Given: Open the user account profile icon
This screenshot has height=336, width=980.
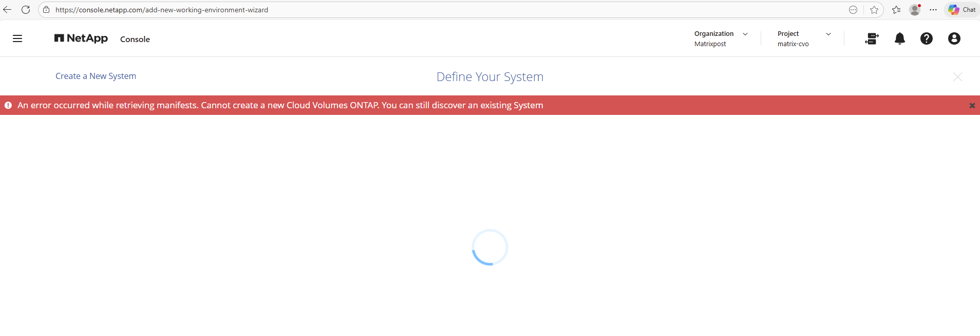Looking at the screenshot, I should [954, 38].
